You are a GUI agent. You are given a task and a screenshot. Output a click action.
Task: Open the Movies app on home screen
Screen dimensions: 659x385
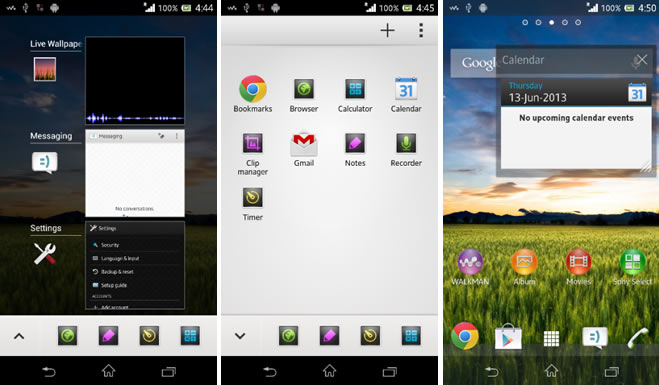point(578,262)
